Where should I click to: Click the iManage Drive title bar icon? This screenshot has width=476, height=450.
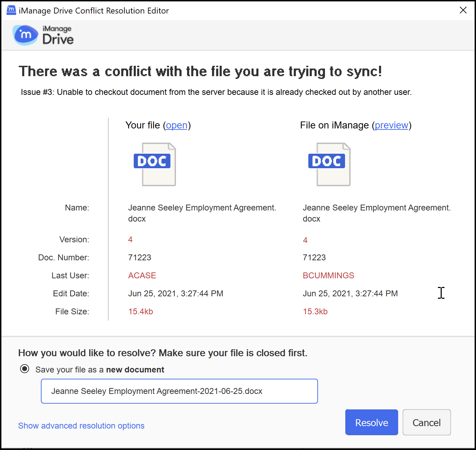coord(11,10)
